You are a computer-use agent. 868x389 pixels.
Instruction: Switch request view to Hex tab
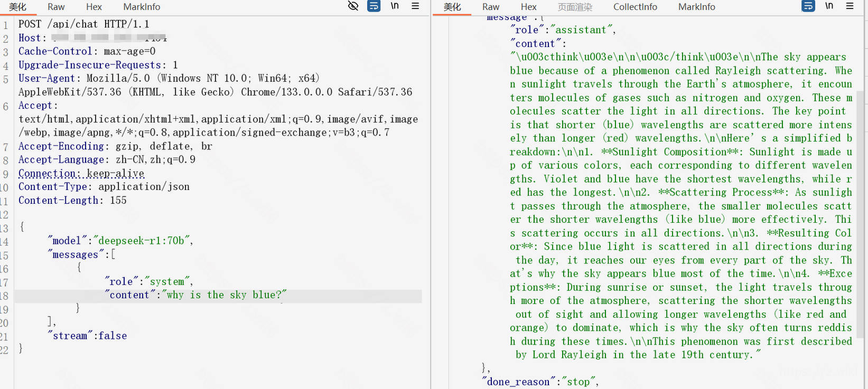tap(94, 7)
